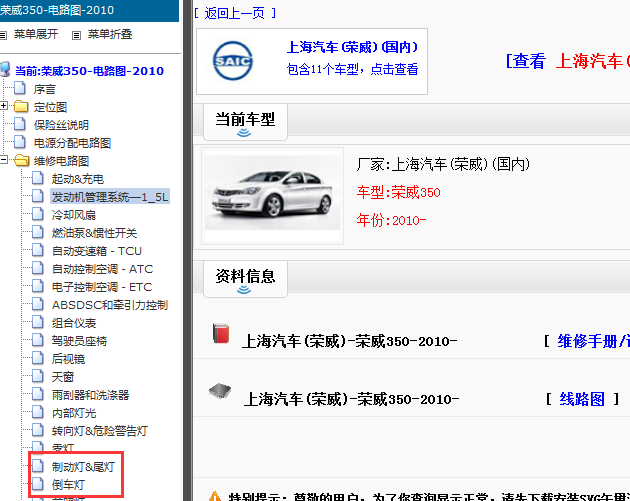
Task: Click the page icon beside 自动变速箱 - TCU
Action: click(x=38, y=250)
